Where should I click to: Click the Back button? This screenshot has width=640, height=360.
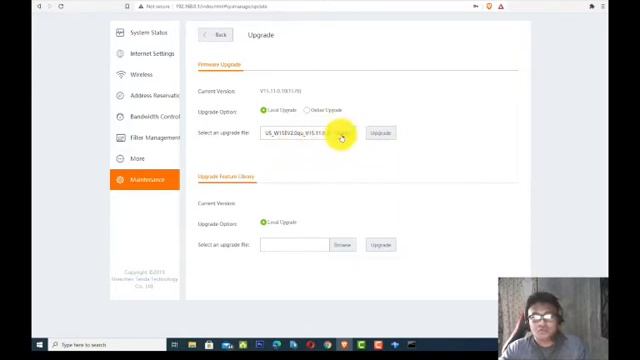coord(216,35)
